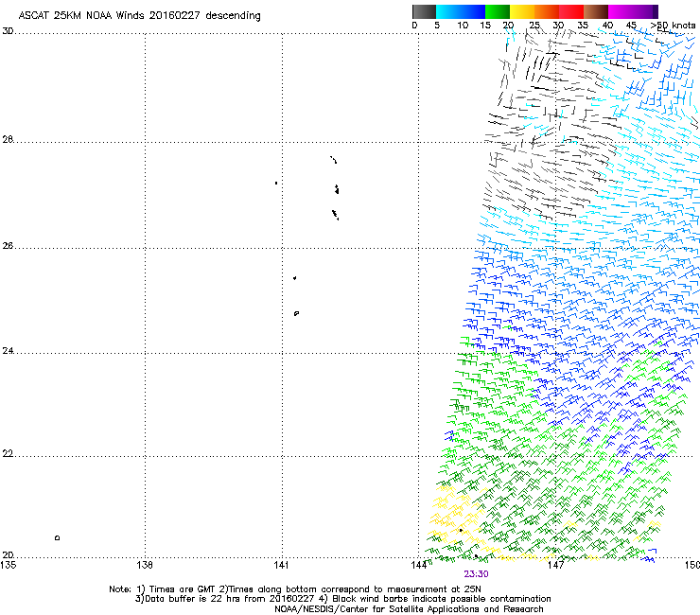The height and width of the screenshot is (615, 700).
Task: Click longitude label '144' on bottom axis
Action: [x=419, y=565]
